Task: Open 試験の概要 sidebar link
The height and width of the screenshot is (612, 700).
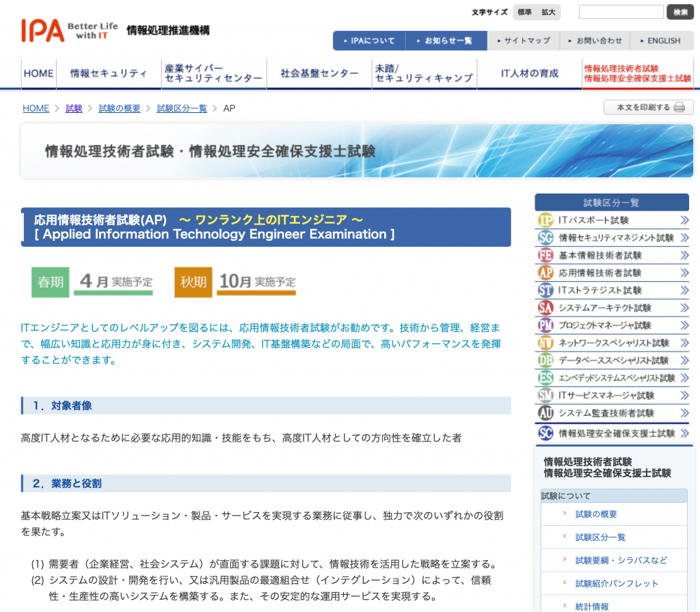Action: click(596, 514)
